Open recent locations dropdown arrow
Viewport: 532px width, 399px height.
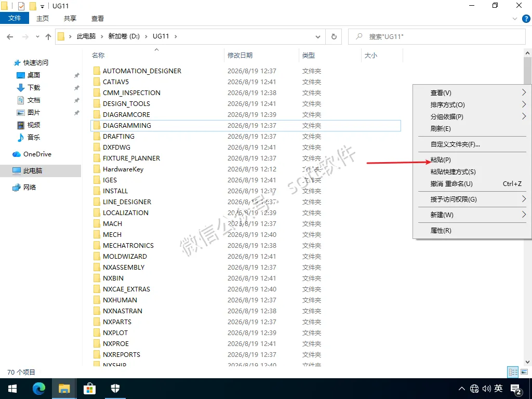(37, 37)
